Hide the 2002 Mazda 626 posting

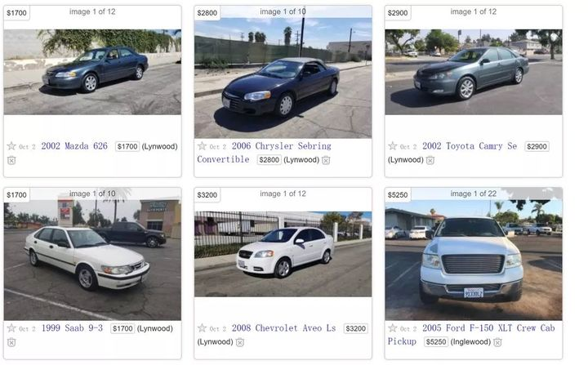[11, 161]
